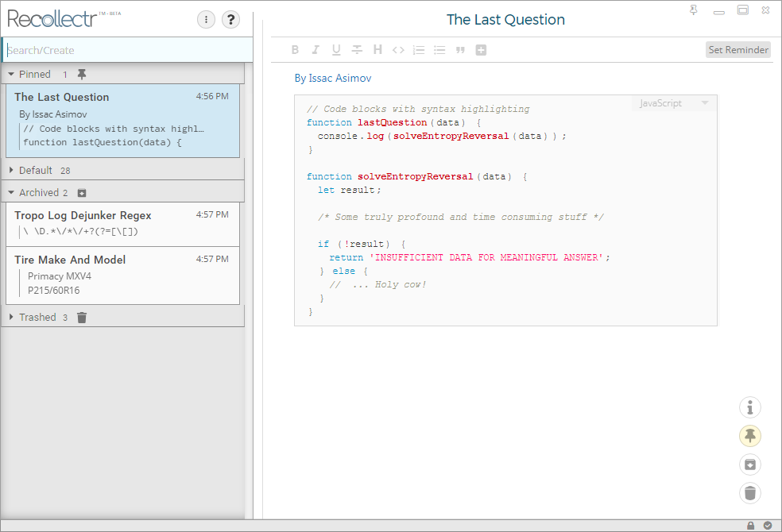The height and width of the screenshot is (532, 782).
Task: Insert bulleted list
Action: (x=439, y=50)
